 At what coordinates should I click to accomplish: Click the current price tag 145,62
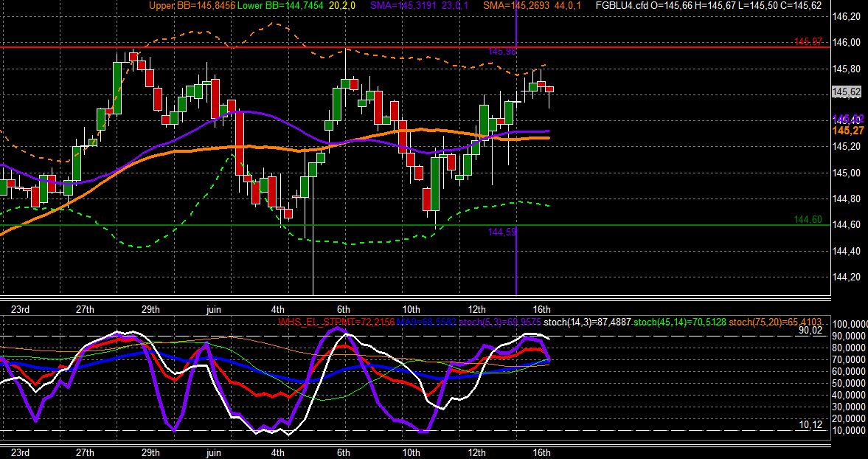[847, 92]
